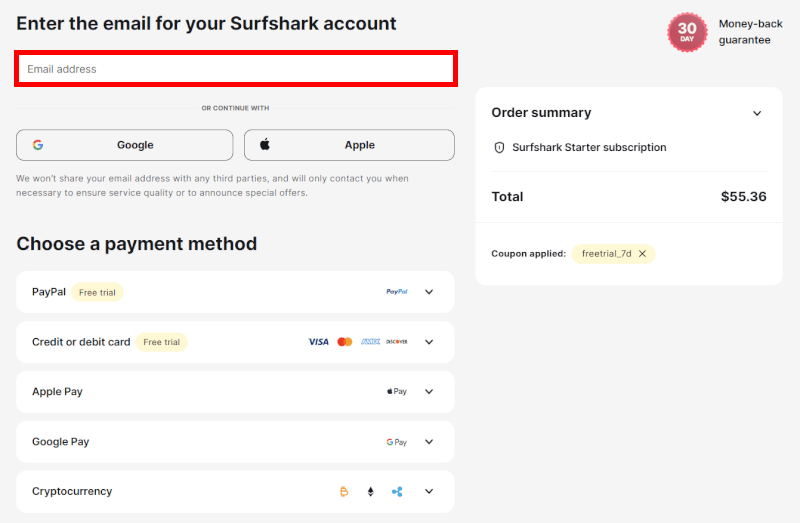Click the Discover card logo

click(397, 342)
